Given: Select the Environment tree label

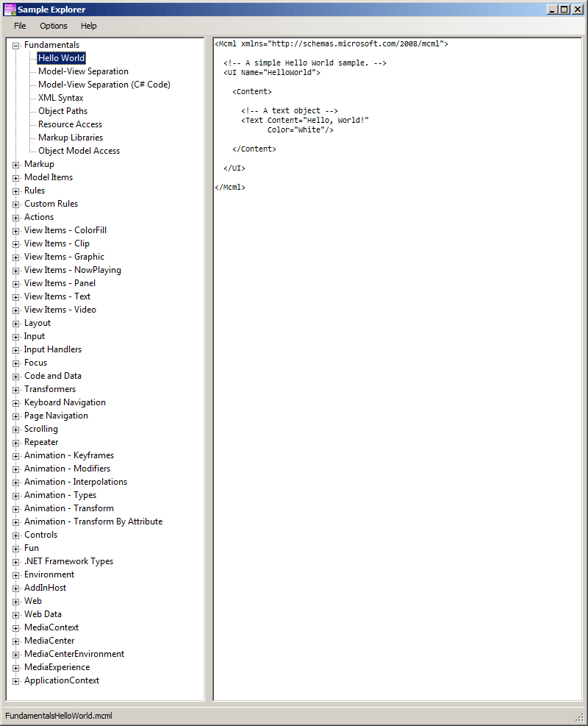Looking at the screenshot, I should [49, 574].
